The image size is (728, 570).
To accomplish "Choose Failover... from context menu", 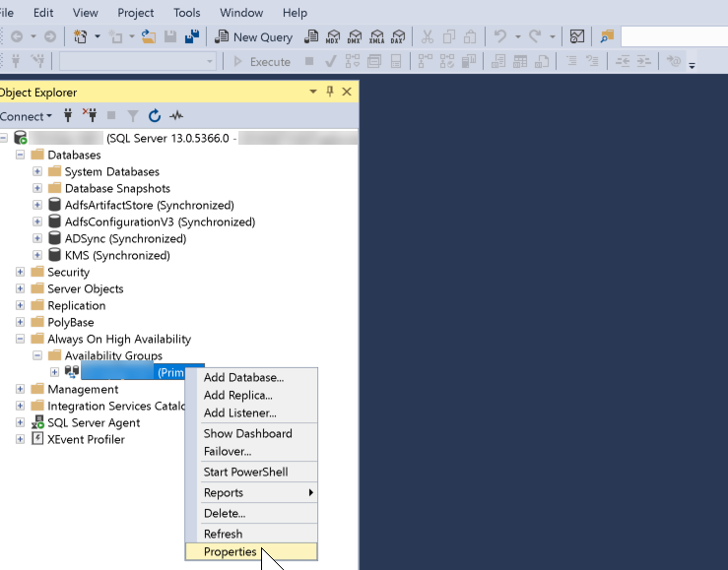I will [251, 451].
